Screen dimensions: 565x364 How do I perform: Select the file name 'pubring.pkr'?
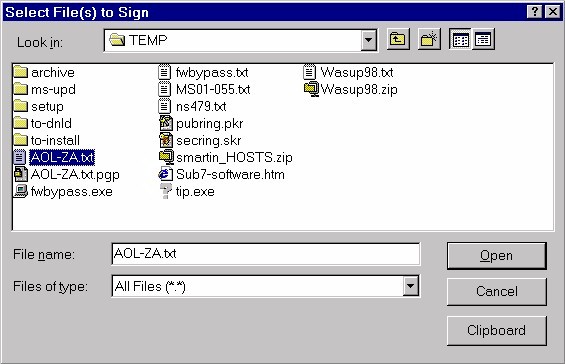tap(209, 124)
